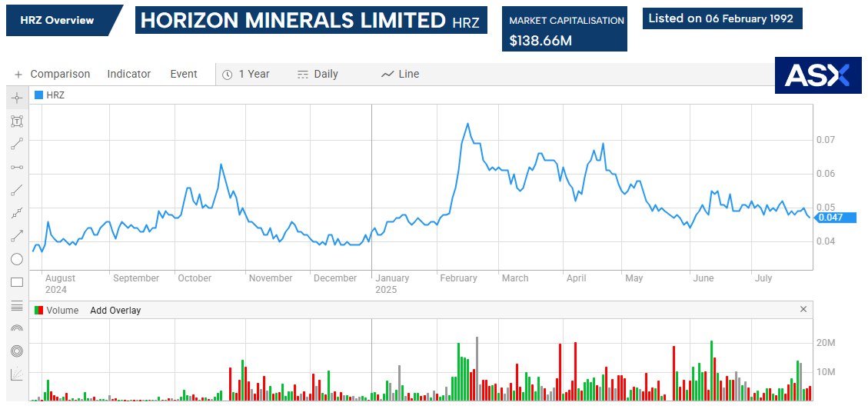Screen dimensions: 868x409
Task: Open the 1 Year time range dropdown
Action: [x=246, y=75]
